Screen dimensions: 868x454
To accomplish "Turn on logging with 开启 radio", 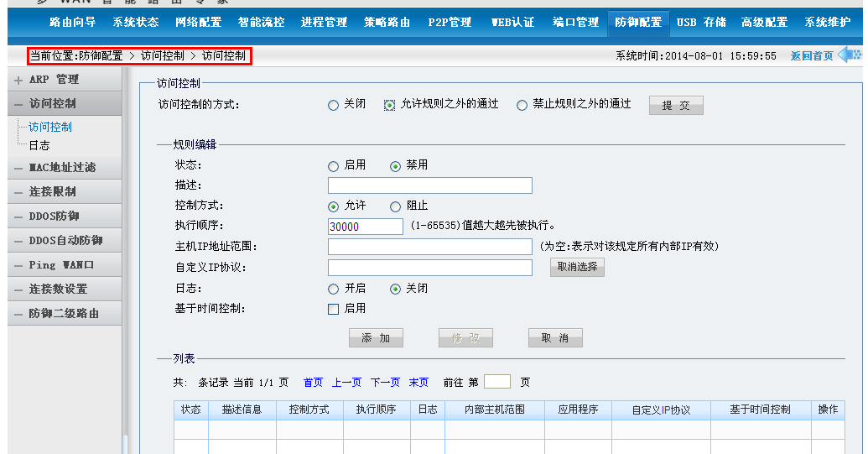I will pos(334,289).
